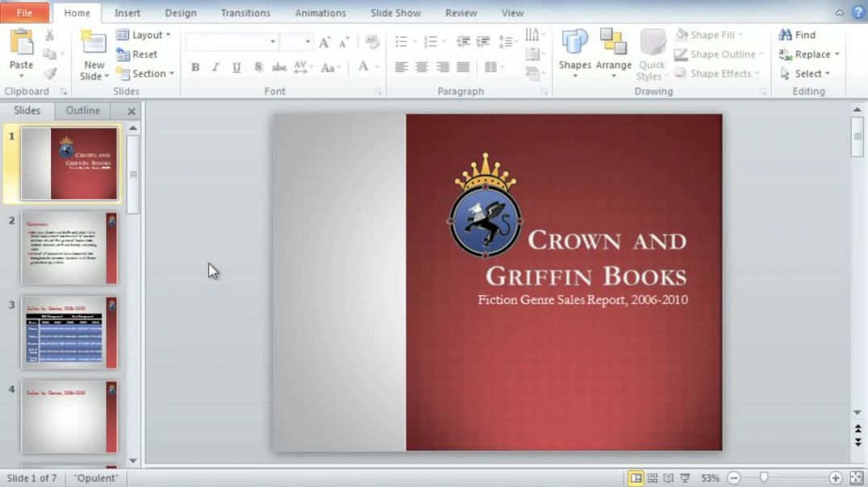868x487 pixels.
Task: Open the Arrange menu
Action: [613, 54]
